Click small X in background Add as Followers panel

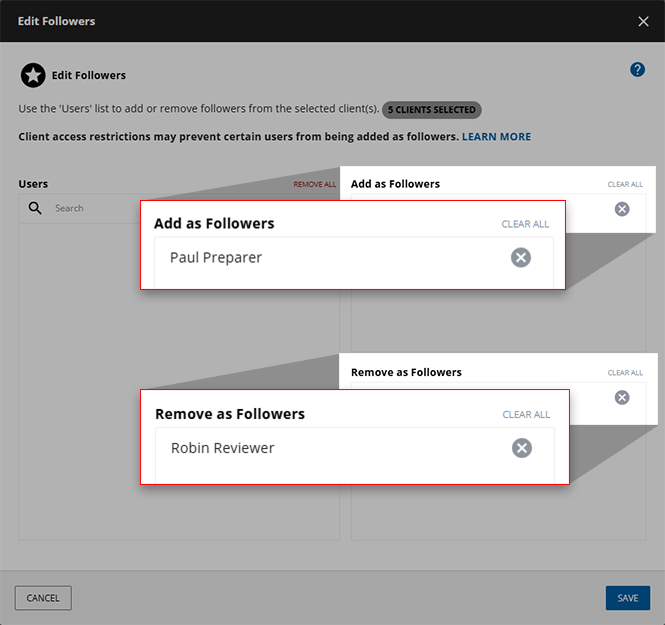pyautogui.click(x=622, y=209)
